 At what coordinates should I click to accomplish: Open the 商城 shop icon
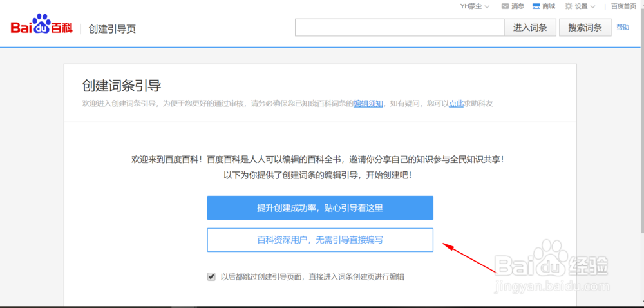pos(536,6)
